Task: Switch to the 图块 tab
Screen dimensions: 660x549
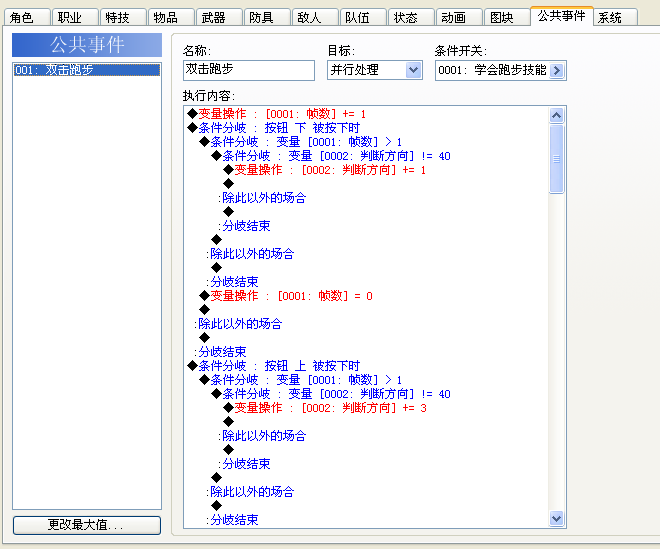Action: tap(507, 17)
